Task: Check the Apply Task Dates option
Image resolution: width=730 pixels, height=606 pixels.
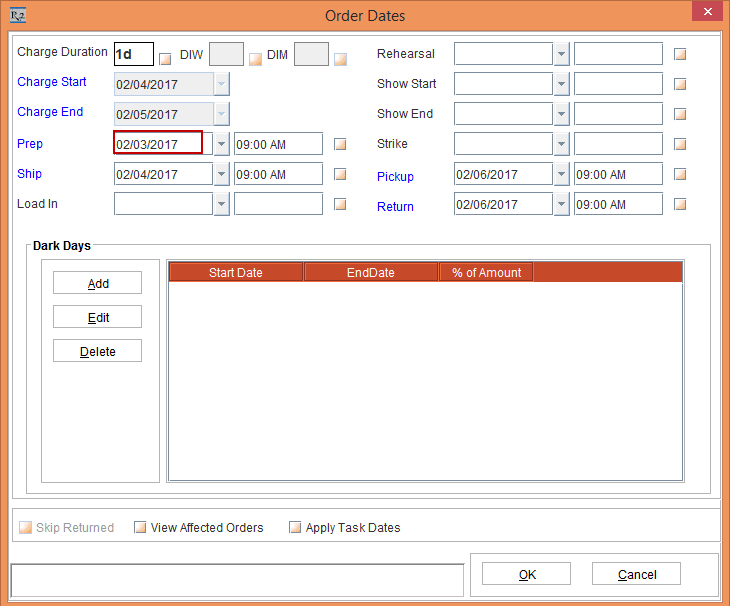Action: 295,527
